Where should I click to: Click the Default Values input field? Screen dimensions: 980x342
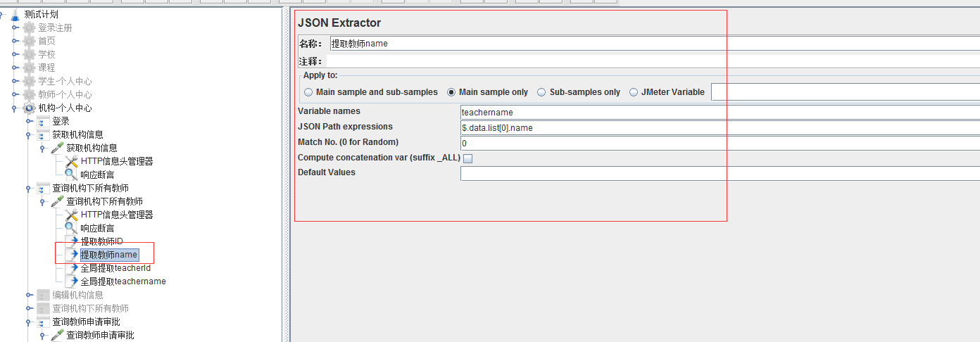(x=720, y=173)
